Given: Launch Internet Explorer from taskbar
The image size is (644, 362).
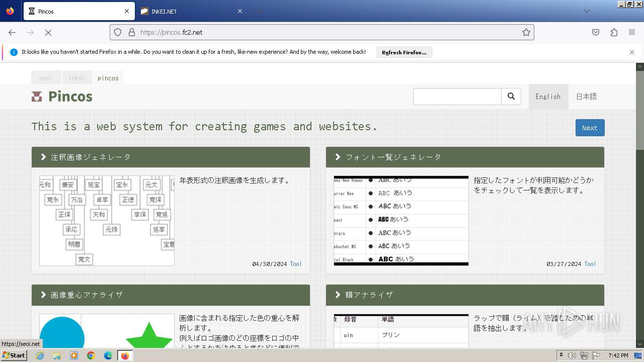Looking at the screenshot, I should (x=40, y=355).
